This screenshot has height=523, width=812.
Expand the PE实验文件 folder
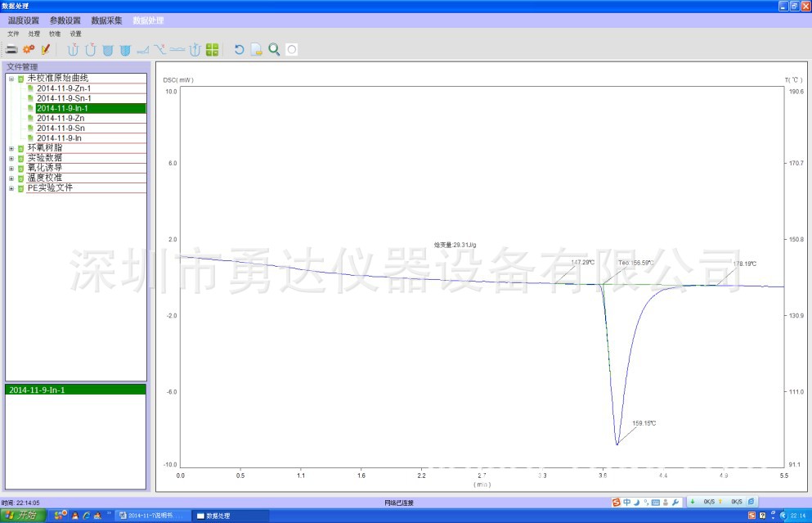[x=11, y=188]
